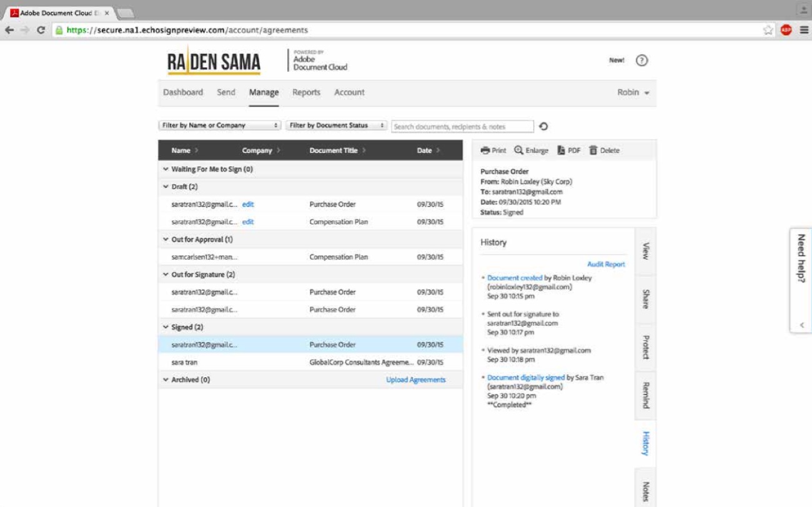This screenshot has height=507, width=812.
Task: Switch to the View side tab
Action: (646, 251)
